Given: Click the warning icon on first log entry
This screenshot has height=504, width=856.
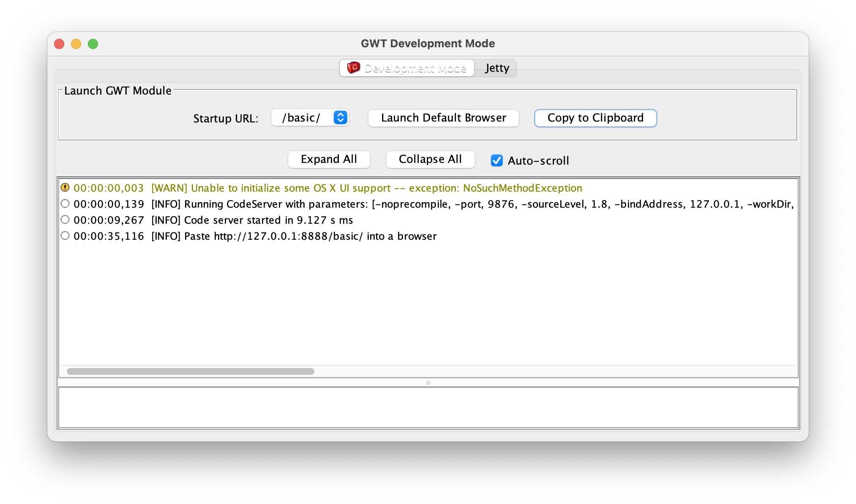Looking at the screenshot, I should pyautogui.click(x=65, y=188).
